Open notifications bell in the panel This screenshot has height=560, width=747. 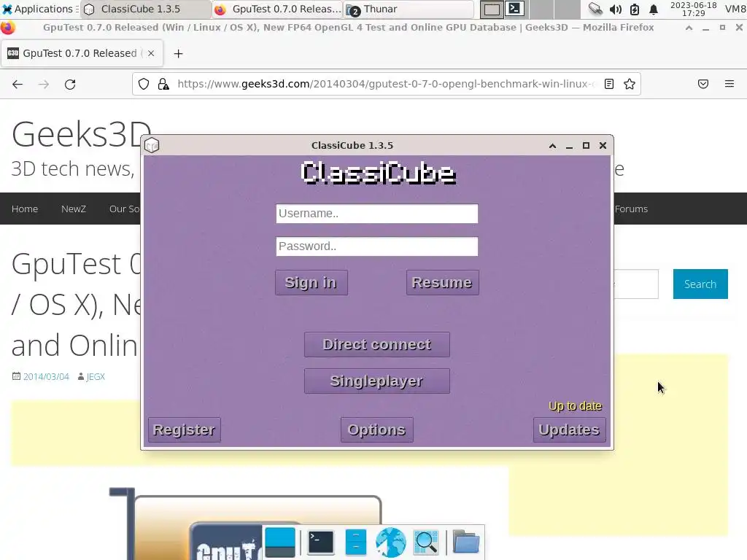[x=654, y=9]
